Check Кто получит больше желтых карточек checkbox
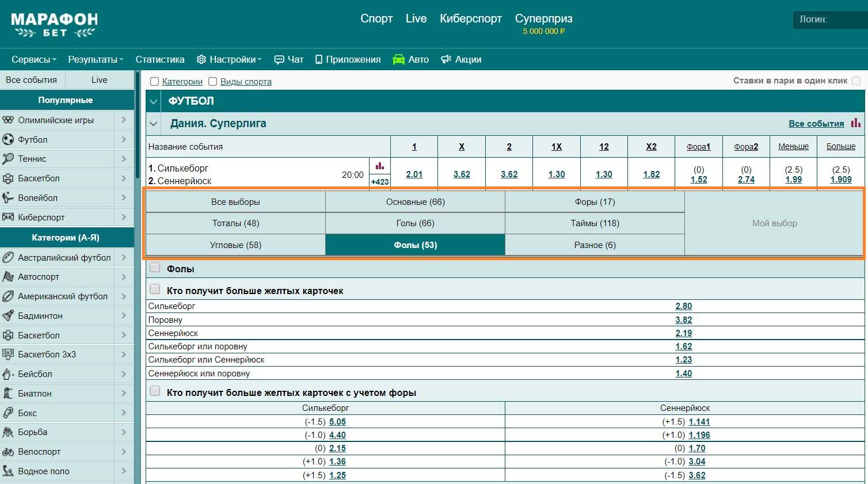Image resolution: width=868 pixels, height=484 pixels. click(155, 289)
